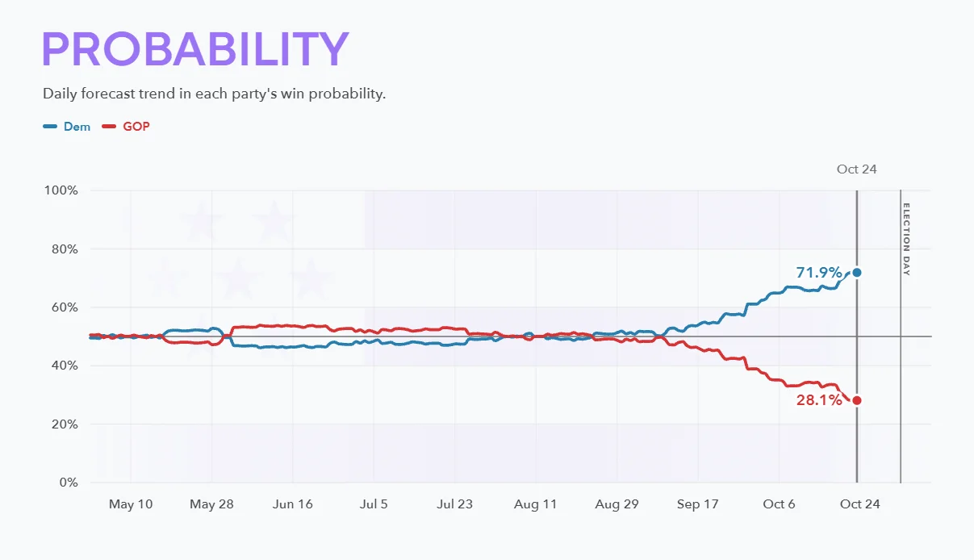Click the blue Dem 71.9% data point
Image resolution: width=974 pixels, height=560 pixels.
[857, 273]
